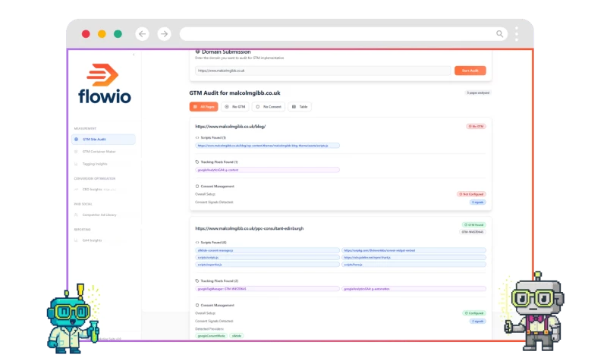
Task: Switch to the Table view tab
Action: click(x=300, y=107)
